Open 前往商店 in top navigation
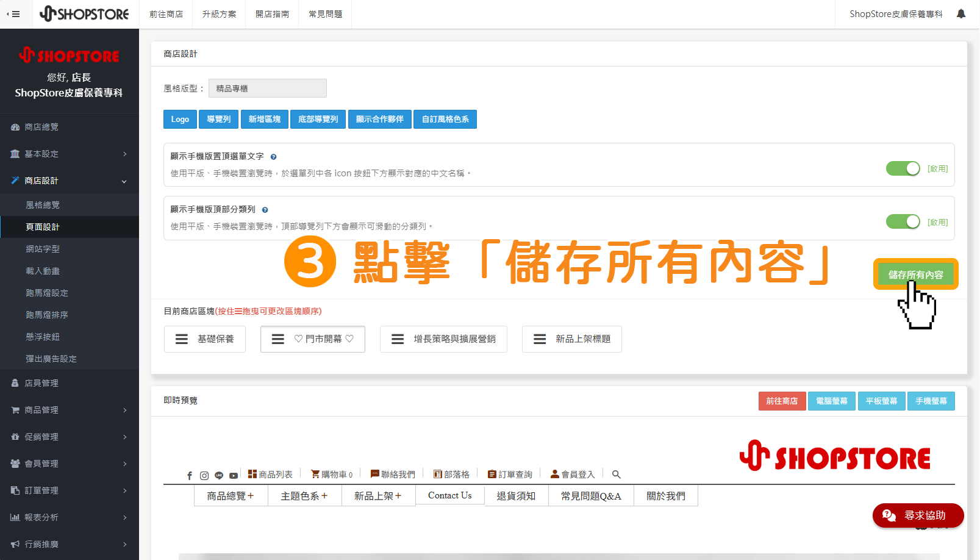The image size is (980, 560). point(166,14)
